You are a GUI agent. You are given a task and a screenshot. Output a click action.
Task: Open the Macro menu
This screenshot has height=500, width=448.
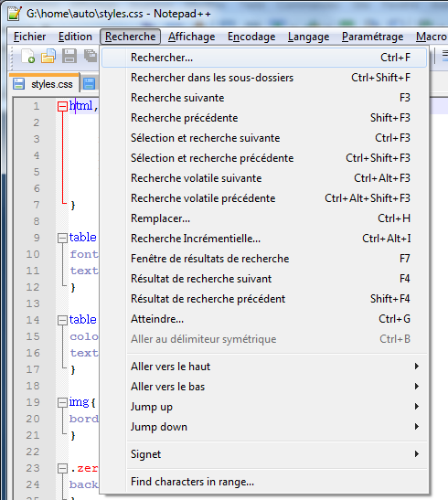[432, 37]
